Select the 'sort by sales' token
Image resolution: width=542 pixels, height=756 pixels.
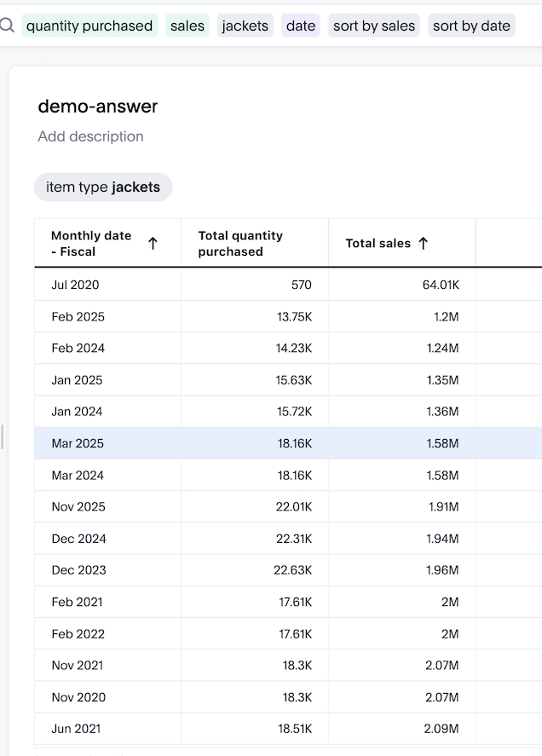click(374, 26)
